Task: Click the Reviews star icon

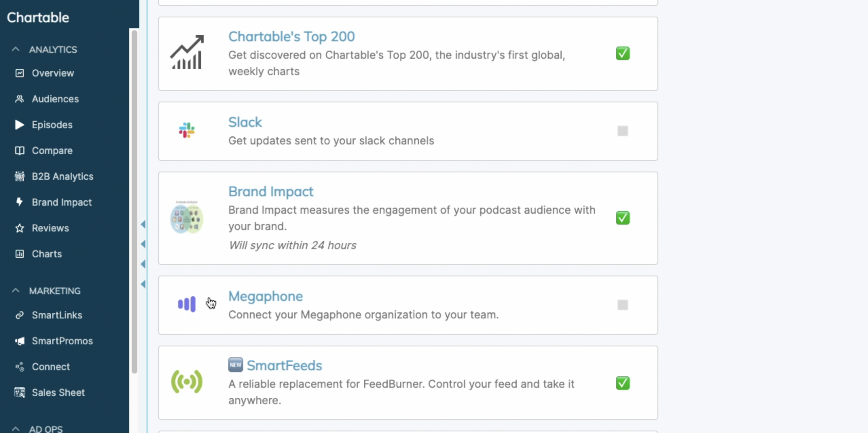Action: coord(19,228)
